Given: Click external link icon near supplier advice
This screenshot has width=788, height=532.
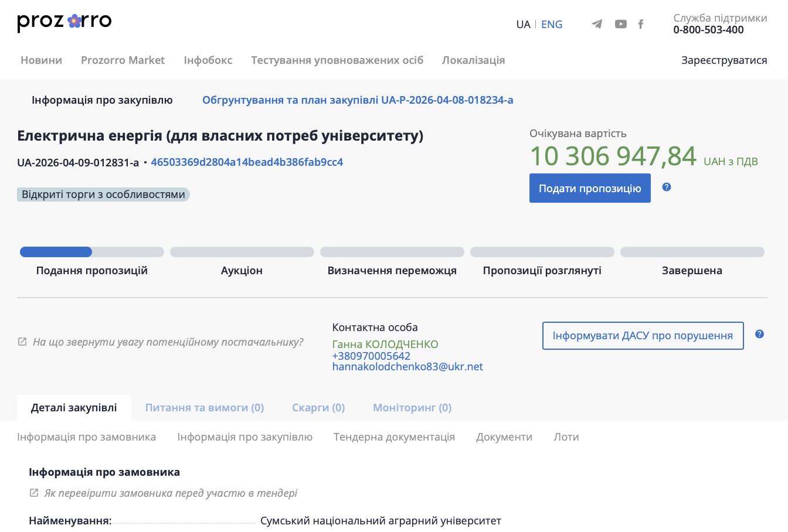Looking at the screenshot, I should click(22, 342).
